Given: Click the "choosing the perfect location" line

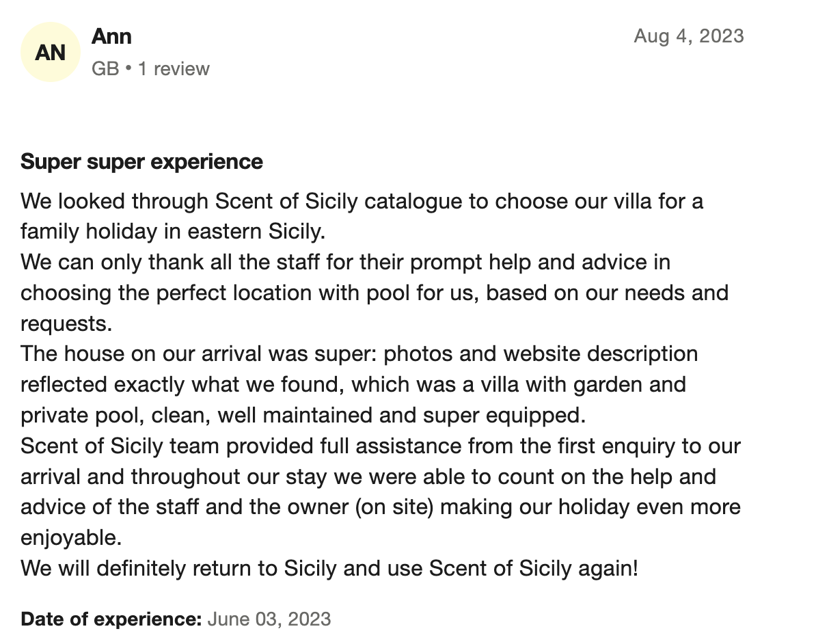Looking at the screenshot, I should coord(374,293).
